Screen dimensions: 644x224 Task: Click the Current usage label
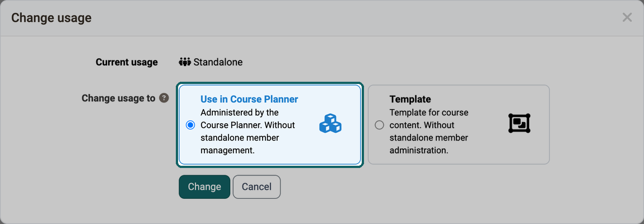pyautogui.click(x=127, y=63)
